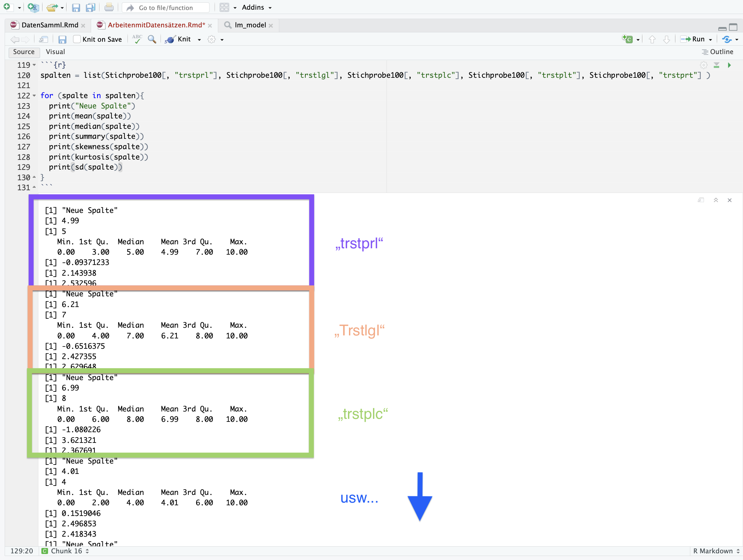Screen dimensions: 743x560
Task: Switch to the lm_model tab
Action: click(250, 25)
